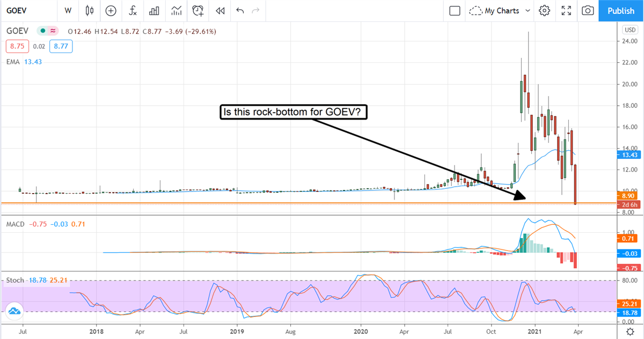644x339 pixels.
Task: Enter fullscreen mode
Action: 566,10
